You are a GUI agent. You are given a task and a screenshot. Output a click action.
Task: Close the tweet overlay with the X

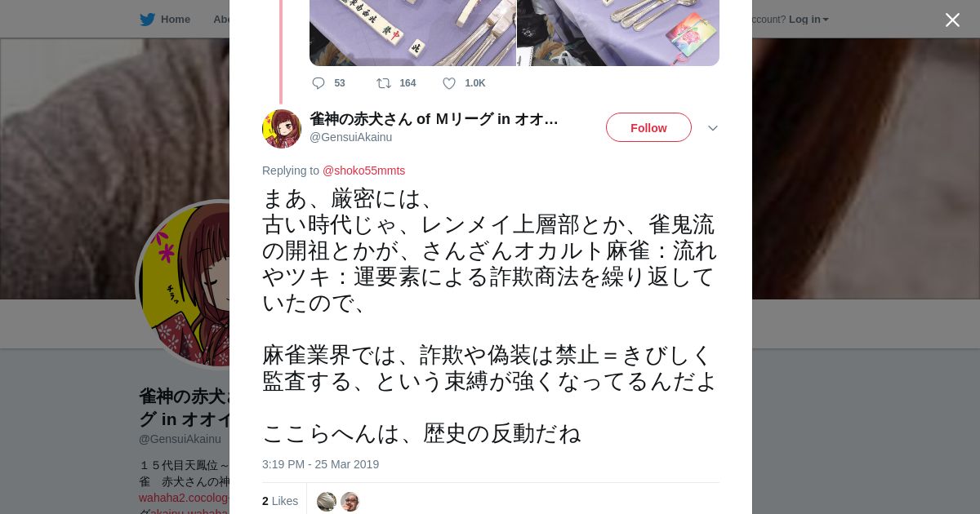pos(952,20)
